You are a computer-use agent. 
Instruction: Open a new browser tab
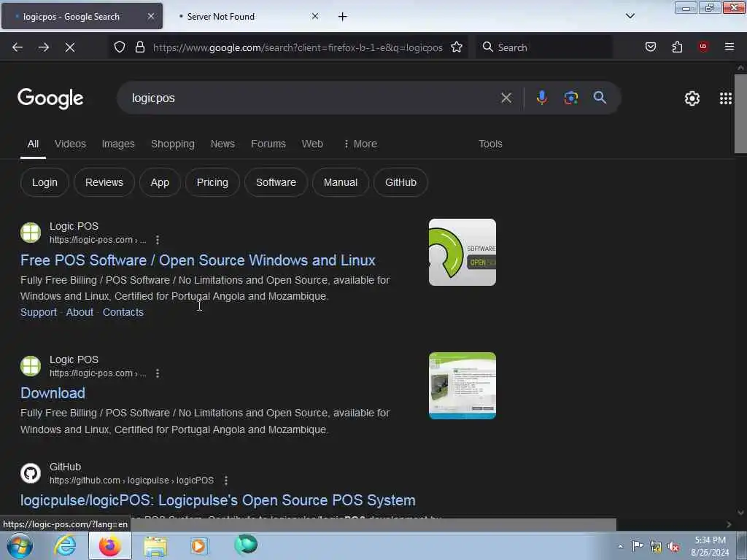click(343, 17)
